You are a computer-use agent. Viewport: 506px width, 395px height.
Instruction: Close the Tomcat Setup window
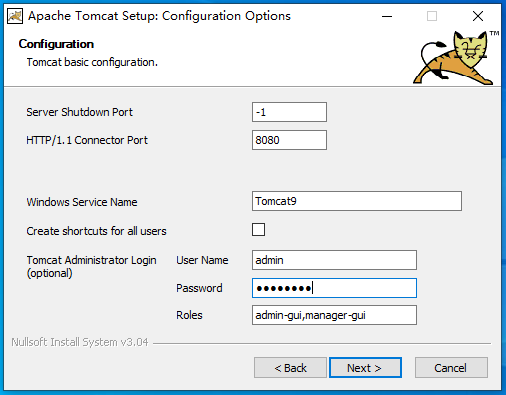(x=478, y=16)
